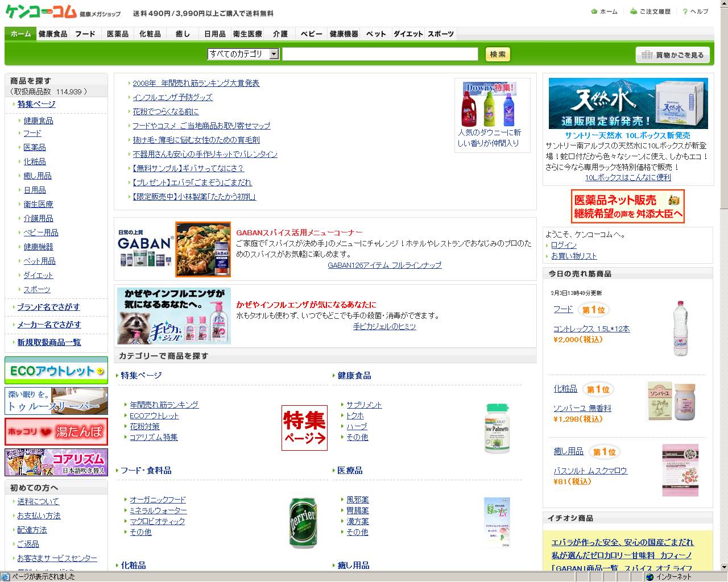This screenshot has height=582, width=728.
Task: Open 手ピカジェルのヒミツ link
Action: (384, 326)
